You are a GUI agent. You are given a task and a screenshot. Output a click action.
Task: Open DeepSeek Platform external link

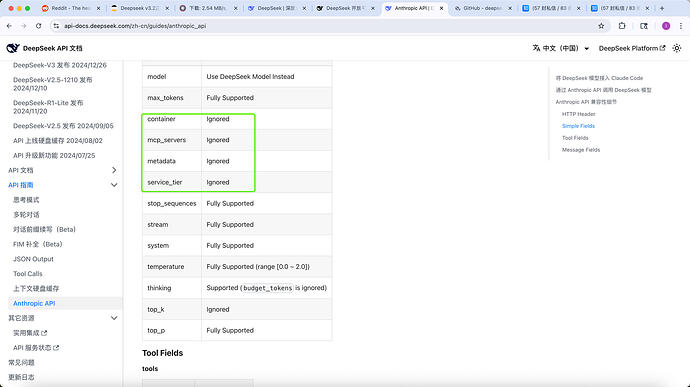tap(632, 48)
